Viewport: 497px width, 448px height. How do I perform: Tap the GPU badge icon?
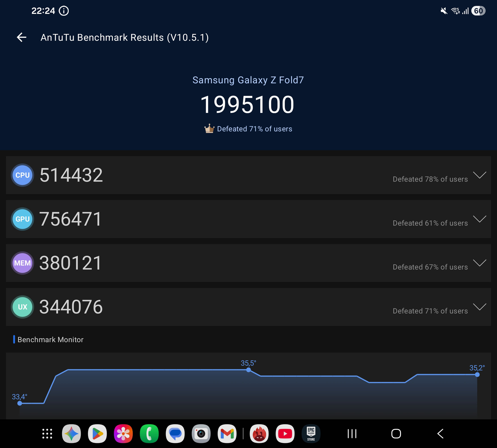point(22,219)
